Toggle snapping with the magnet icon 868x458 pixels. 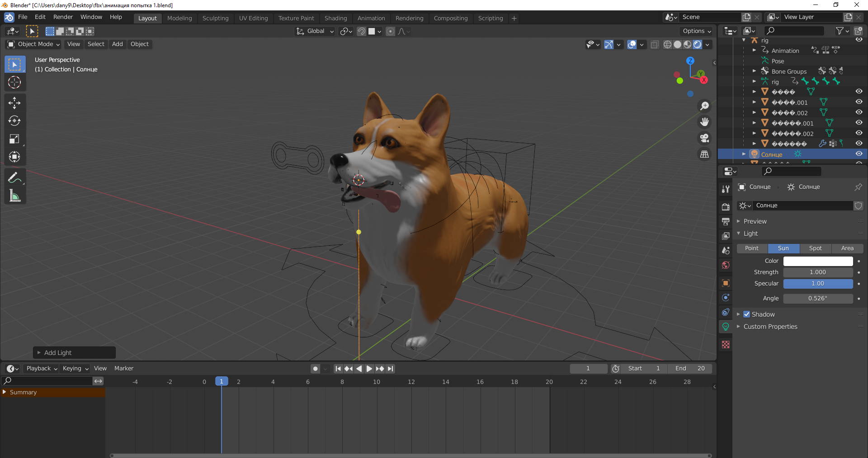[x=361, y=31]
